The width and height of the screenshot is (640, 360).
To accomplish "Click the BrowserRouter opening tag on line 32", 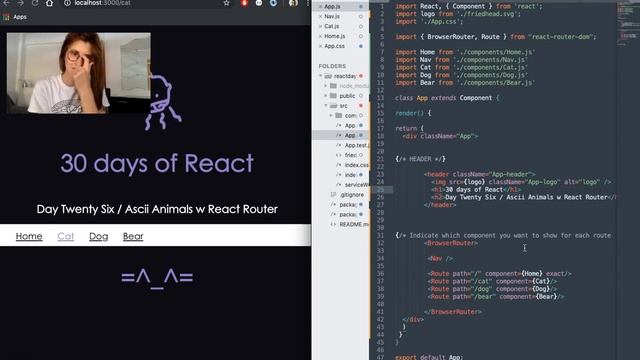I will (x=451, y=243).
